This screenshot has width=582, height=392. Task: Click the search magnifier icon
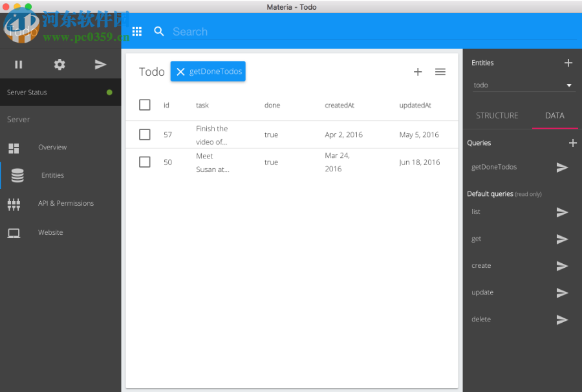(x=159, y=32)
